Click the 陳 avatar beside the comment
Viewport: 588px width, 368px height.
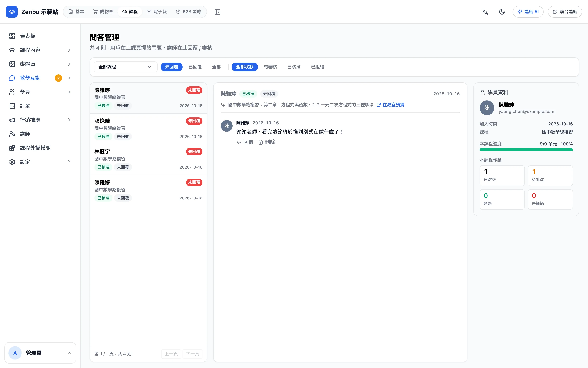(226, 126)
